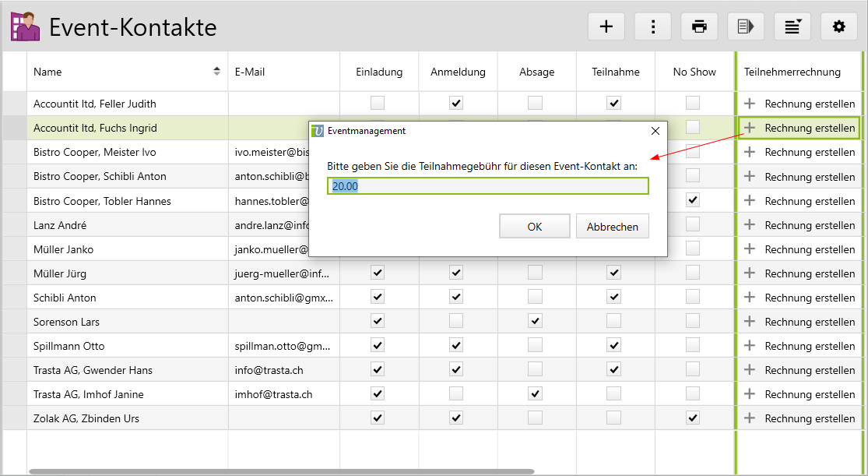
Task: Click Abbrechen to cancel the dialog
Action: tap(612, 227)
